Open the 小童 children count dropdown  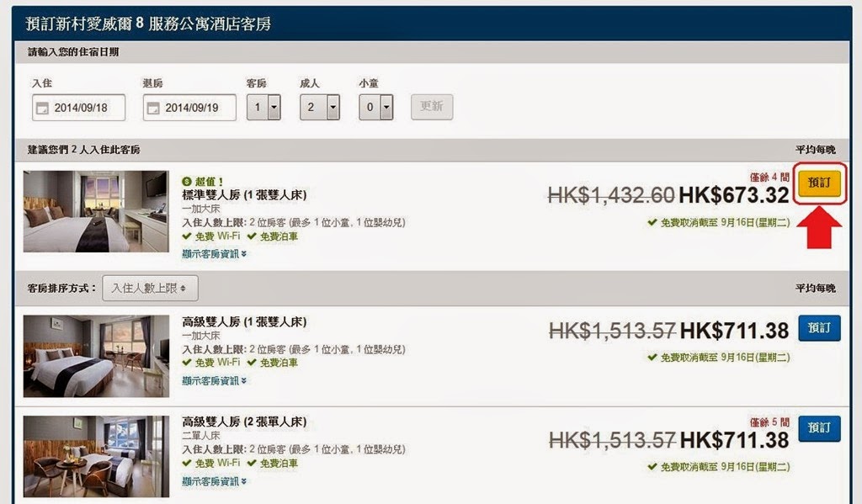(x=376, y=107)
